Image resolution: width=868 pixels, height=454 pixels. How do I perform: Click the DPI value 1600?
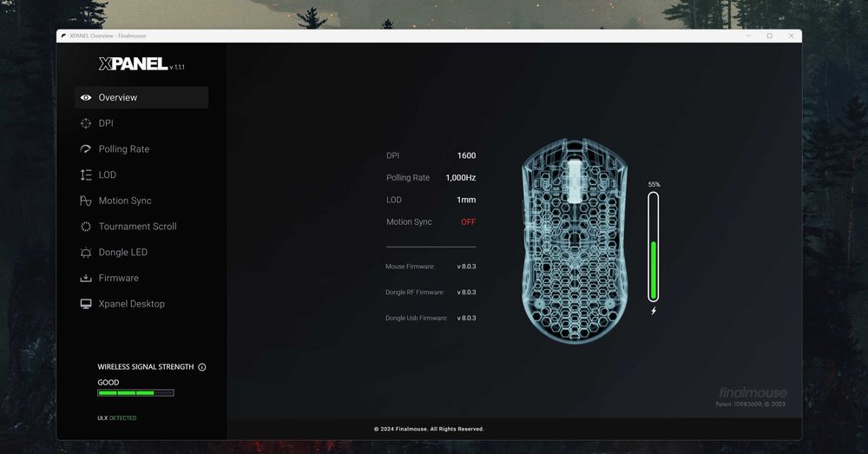click(x=466, y=155)
